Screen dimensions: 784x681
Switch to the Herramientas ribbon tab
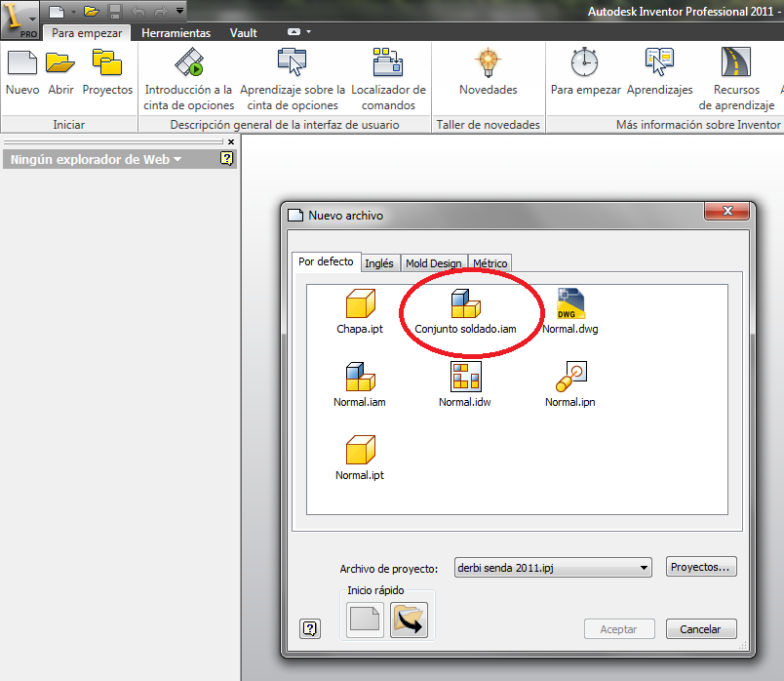click(x=176, y=33)
